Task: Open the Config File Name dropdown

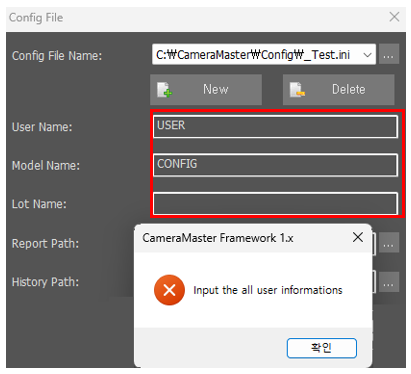Action: tap(367, 54)
